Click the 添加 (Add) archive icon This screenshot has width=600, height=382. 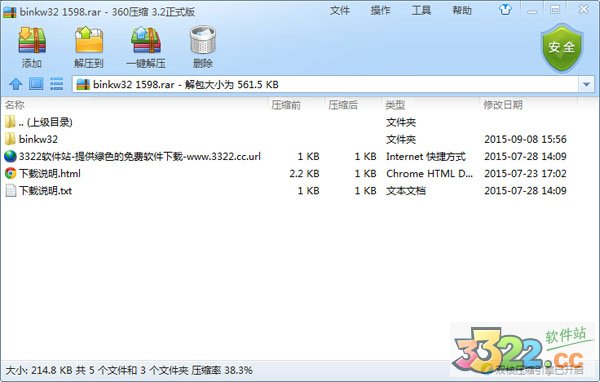(x=32, y=40)
